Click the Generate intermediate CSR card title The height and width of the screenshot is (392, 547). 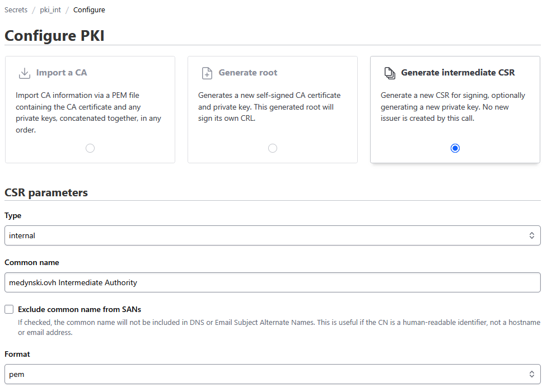point(458,73)
